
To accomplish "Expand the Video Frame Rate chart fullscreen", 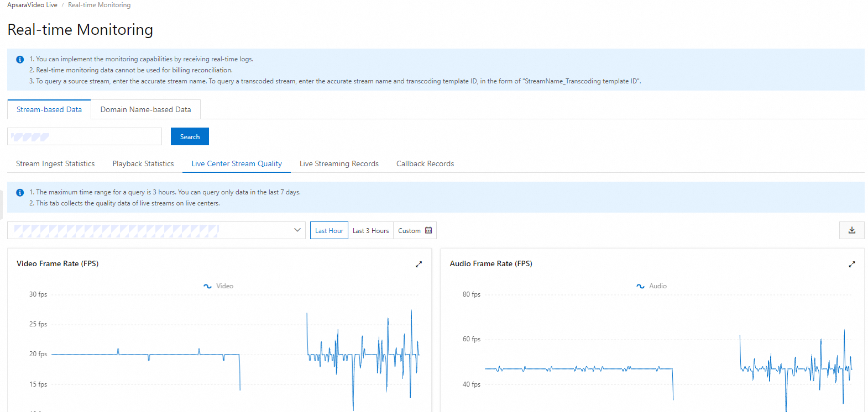I will click(419, 264).
